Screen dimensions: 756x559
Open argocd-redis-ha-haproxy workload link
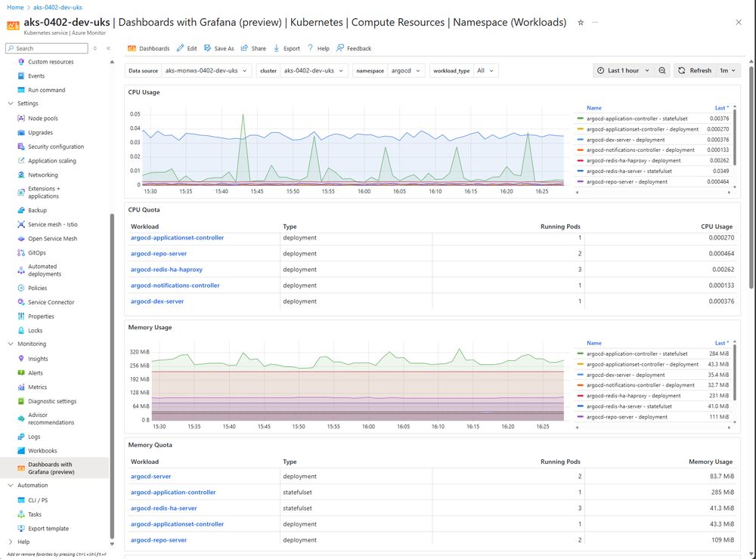[166, 270]
